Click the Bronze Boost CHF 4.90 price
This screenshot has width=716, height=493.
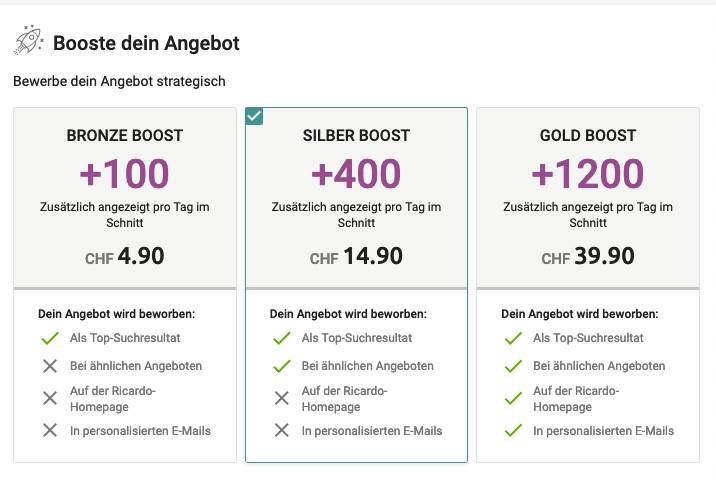point(125,257)
